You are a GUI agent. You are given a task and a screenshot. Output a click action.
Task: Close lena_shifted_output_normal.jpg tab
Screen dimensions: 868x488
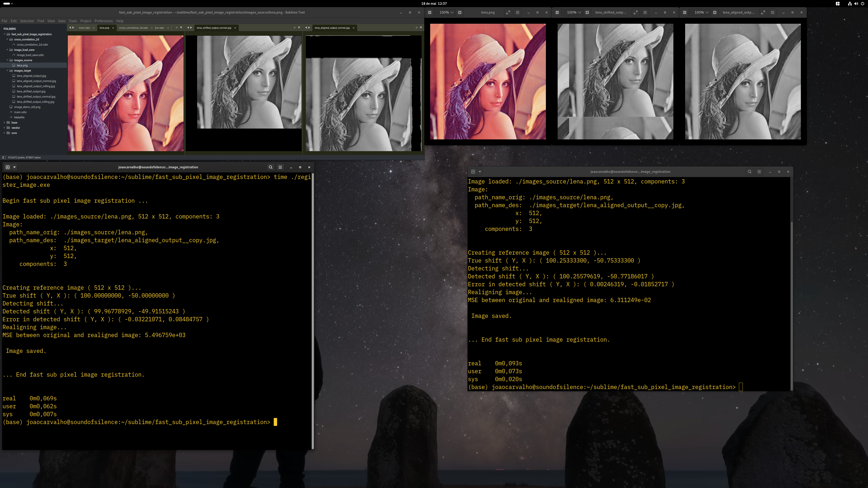(x=235, y=28)
